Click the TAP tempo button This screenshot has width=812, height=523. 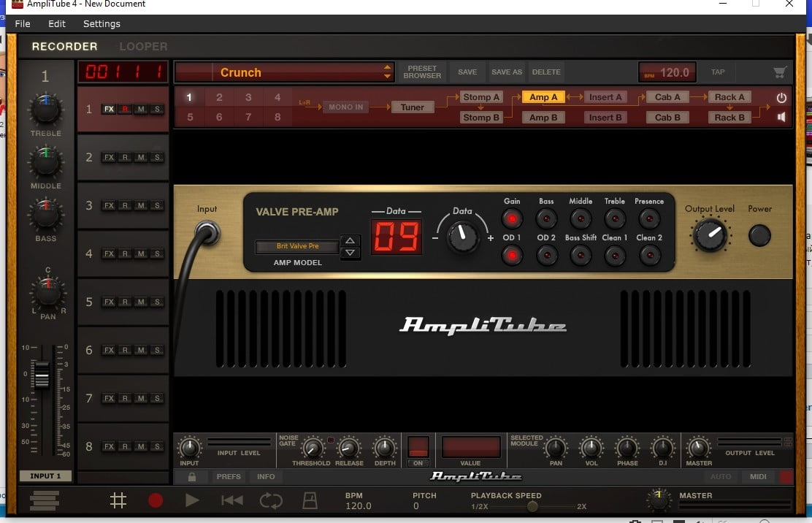point(717,72)
